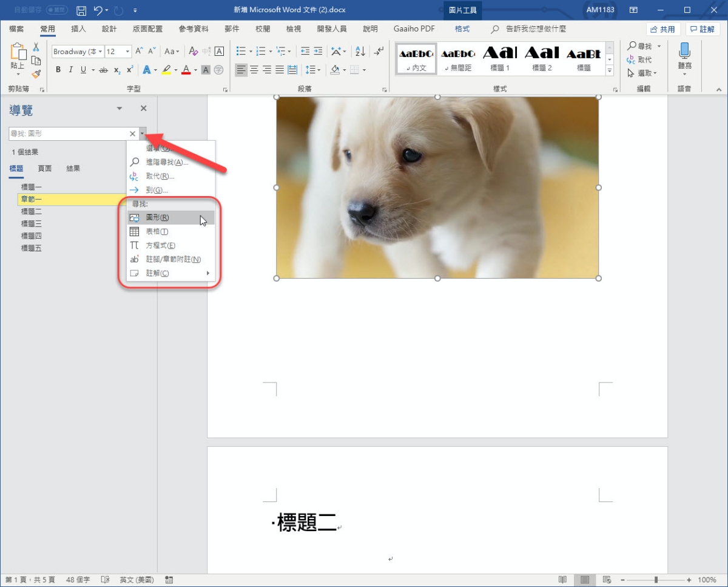Click the 共用 share button
Viewport: 728px width, 587px height.
[x=662, y=29]
